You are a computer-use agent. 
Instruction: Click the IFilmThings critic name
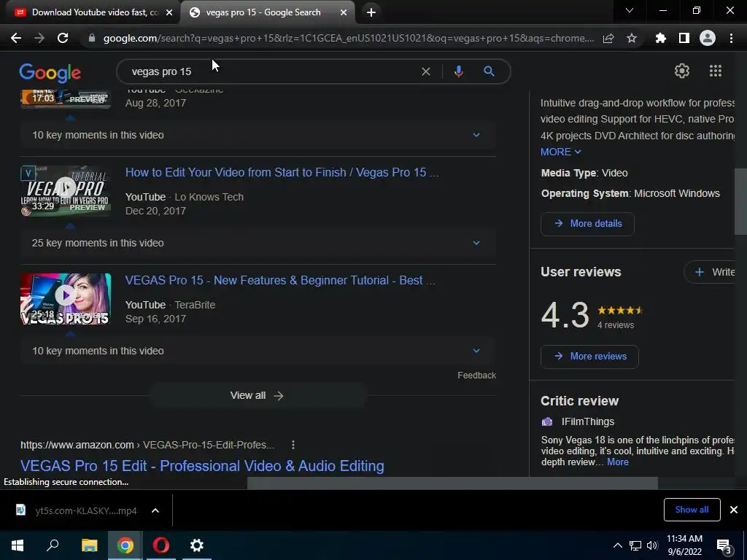pos(588,422)
